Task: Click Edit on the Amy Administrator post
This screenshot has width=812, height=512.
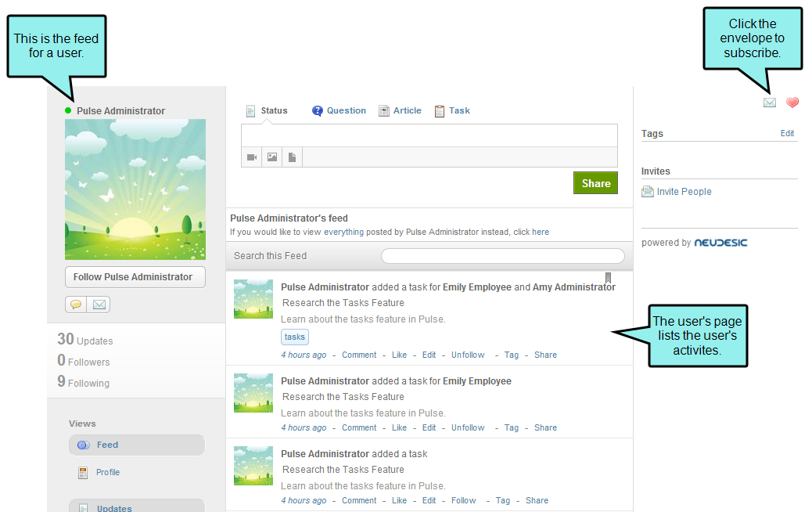Action: click(429, 355)
